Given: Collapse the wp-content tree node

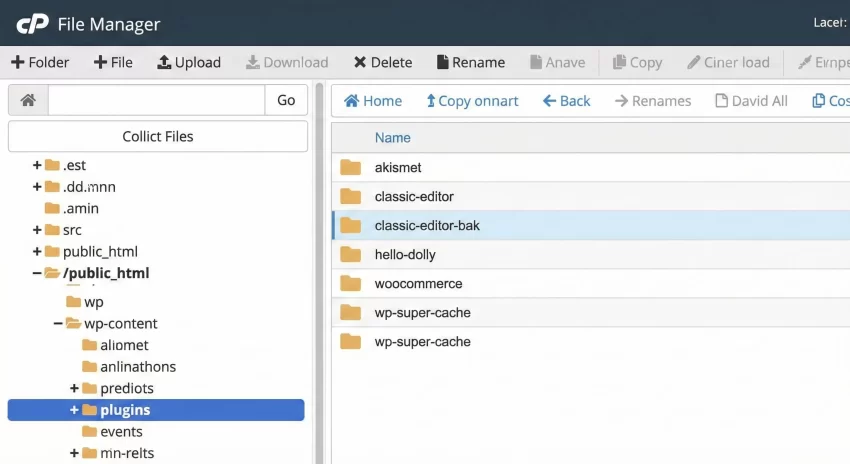Looking at the screenshot, I should tap(58, 324).
